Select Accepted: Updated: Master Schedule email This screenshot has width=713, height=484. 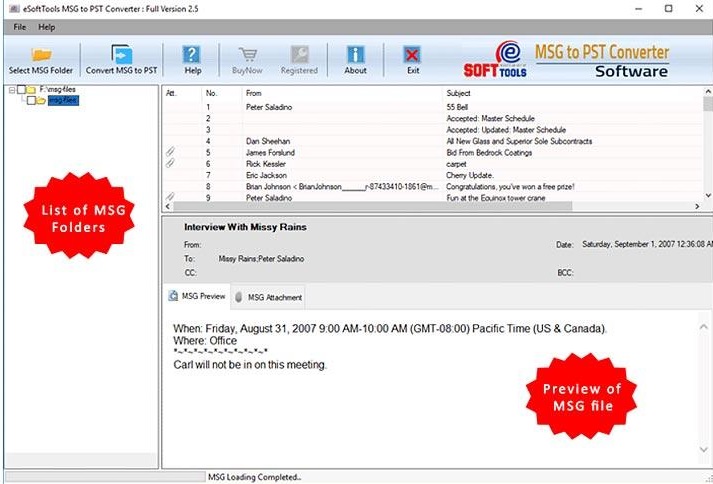click(x=433, y=130)
